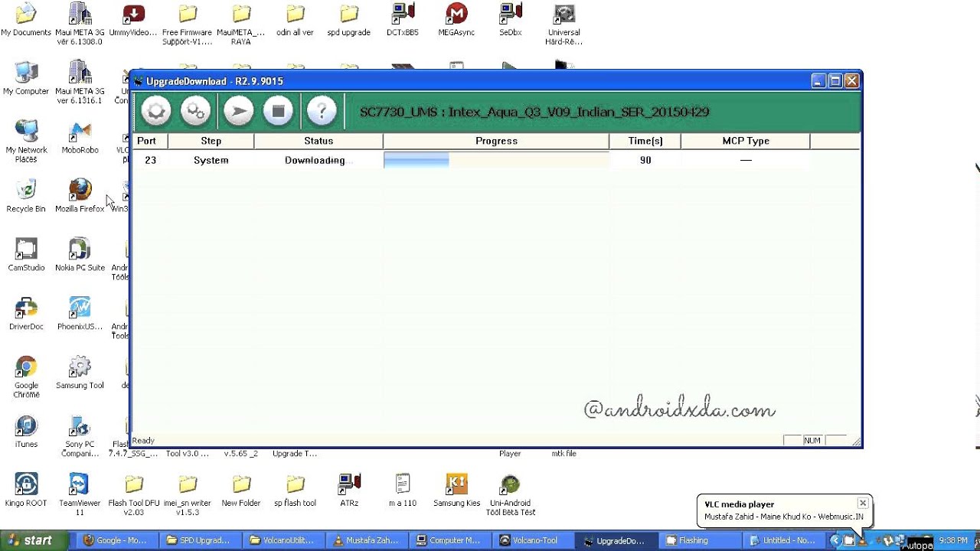
Task: Select the Nokia PC Suite desktop icon
Action: [80, 254]
